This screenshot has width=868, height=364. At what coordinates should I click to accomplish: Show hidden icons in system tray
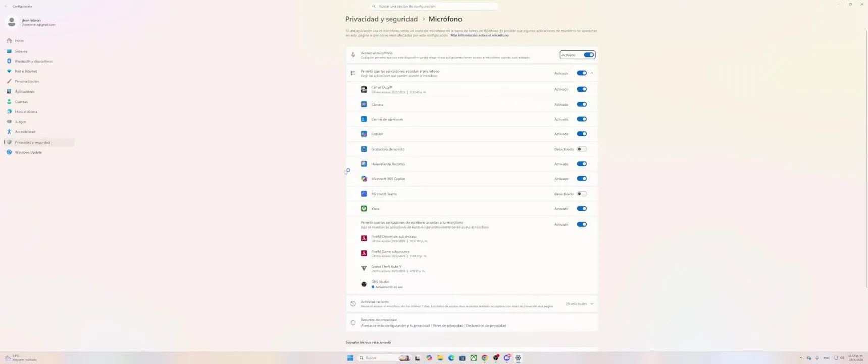click(800, 358)
